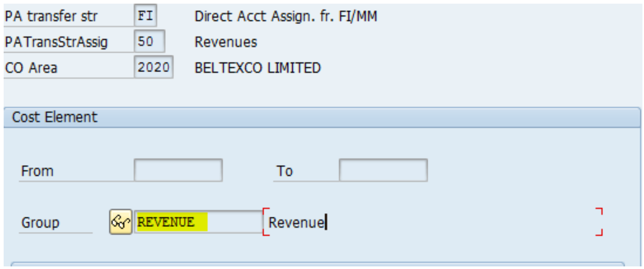Click the empty panel below the Group row
Viewport: 644px width, 269px height.
click(318, 265)
